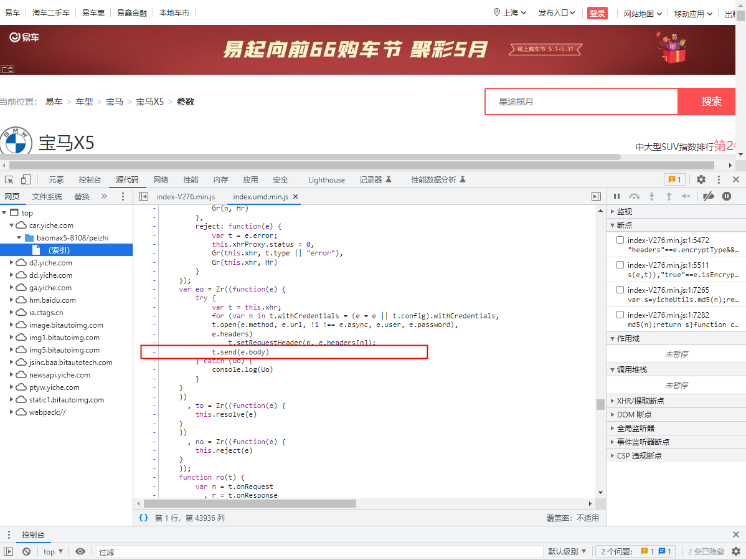746x560 pixels.
Task: Click the car search input field
Action: click(582, 102)
